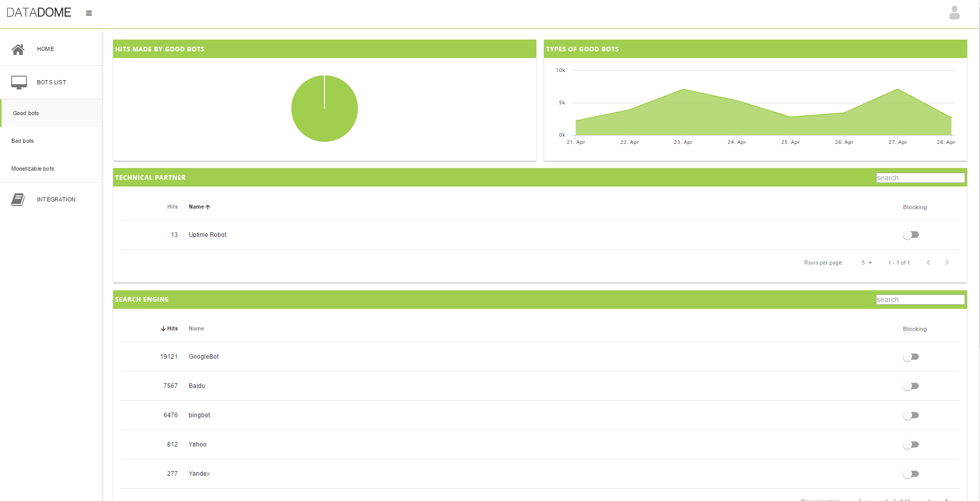Sort Search Engine table by Hits

(x=169, y=329)
